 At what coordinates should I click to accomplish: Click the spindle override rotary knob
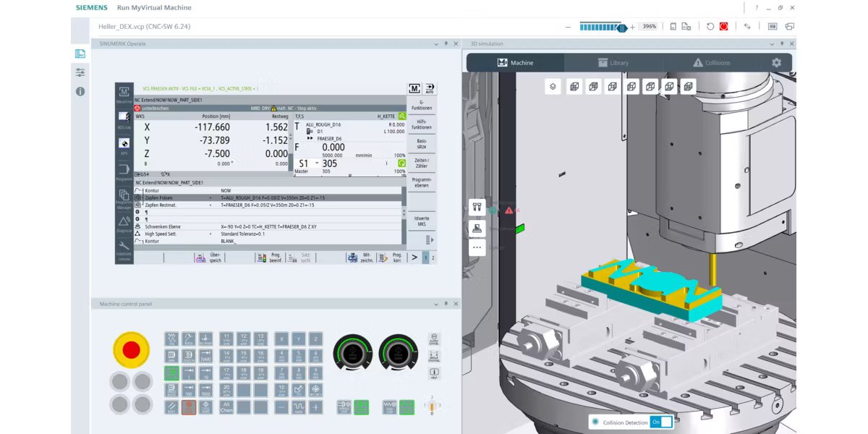[x=353, y=354]
